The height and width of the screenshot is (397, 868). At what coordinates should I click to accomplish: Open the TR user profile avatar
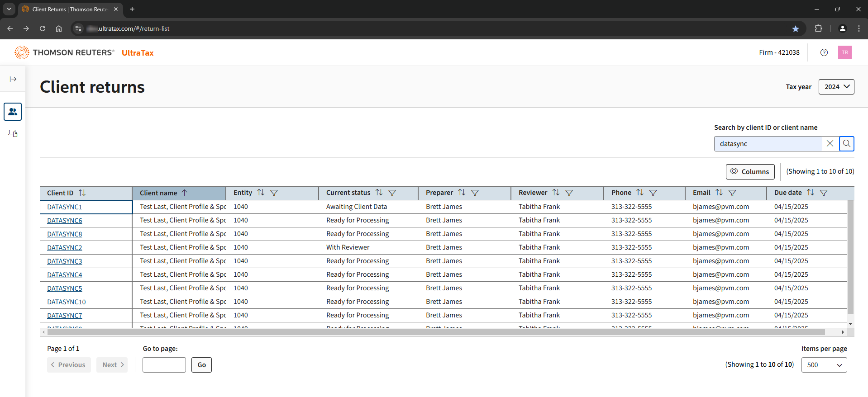844,52
